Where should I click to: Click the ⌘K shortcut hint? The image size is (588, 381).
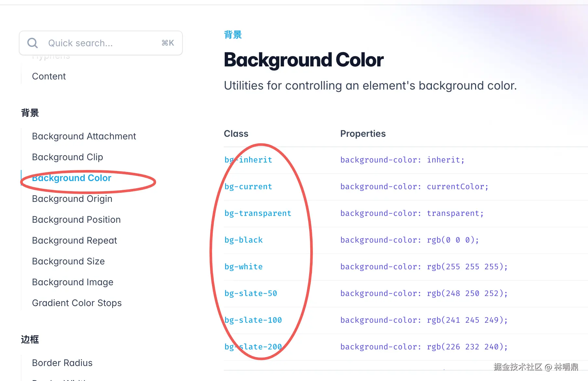click(x=168, y=43)
